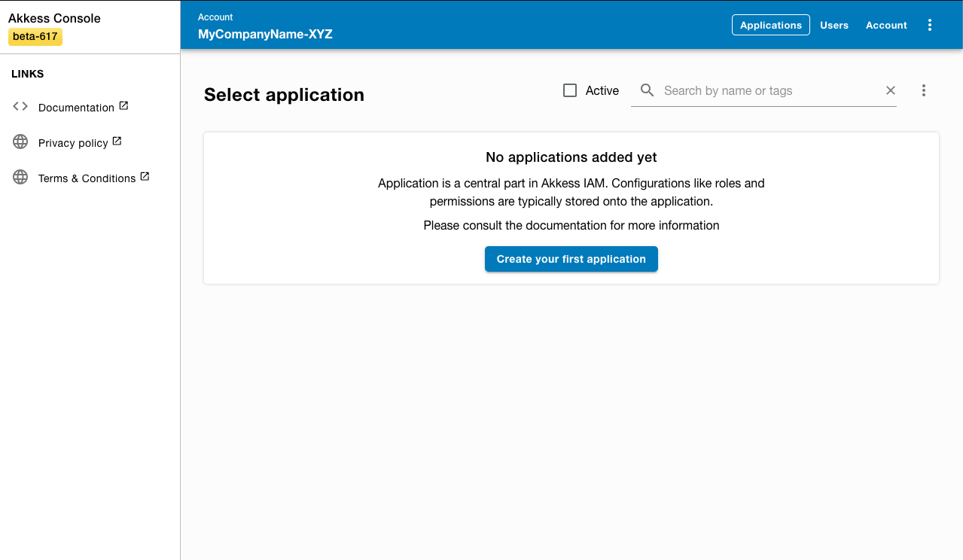Select Account in the top navigation
This screenshot has width=963, height=560.
click(885, 25)
